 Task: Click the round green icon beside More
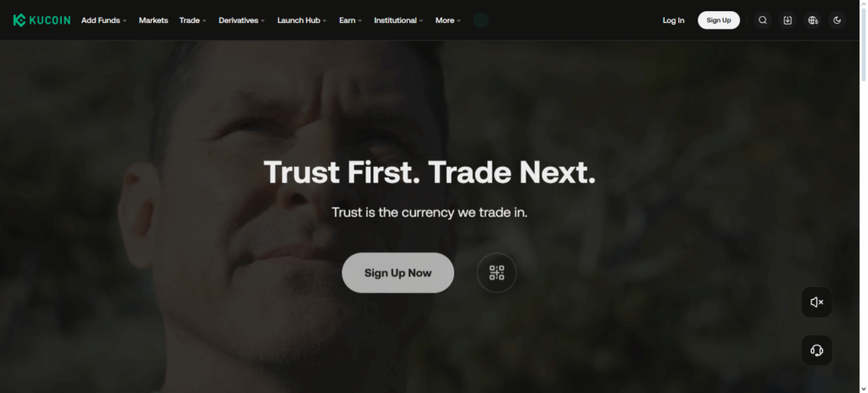pos(481,20)
